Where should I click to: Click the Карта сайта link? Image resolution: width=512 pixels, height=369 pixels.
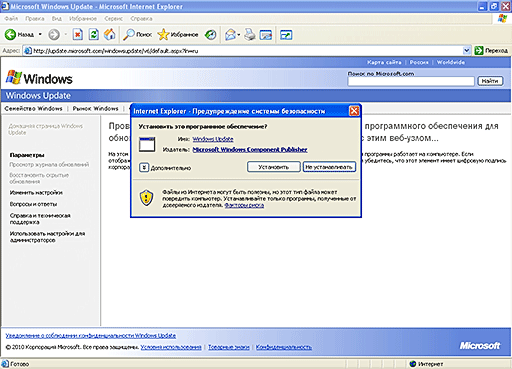[384, 62]
